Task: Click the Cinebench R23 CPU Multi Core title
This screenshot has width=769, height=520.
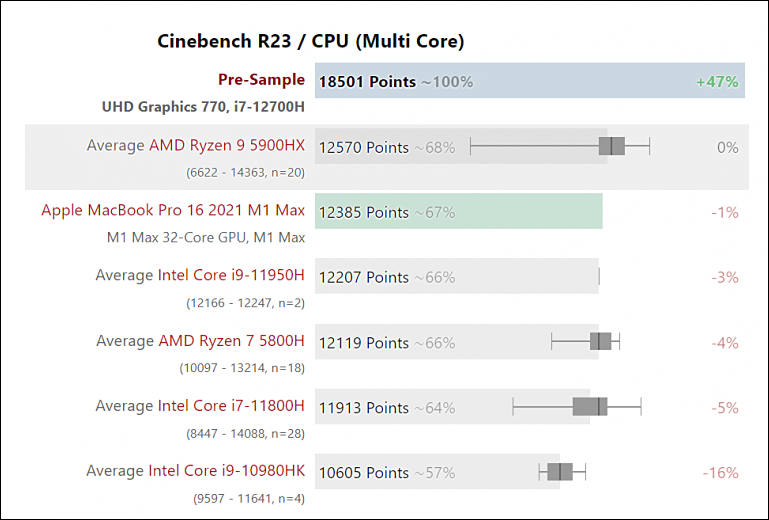Action: pos(310,41)
